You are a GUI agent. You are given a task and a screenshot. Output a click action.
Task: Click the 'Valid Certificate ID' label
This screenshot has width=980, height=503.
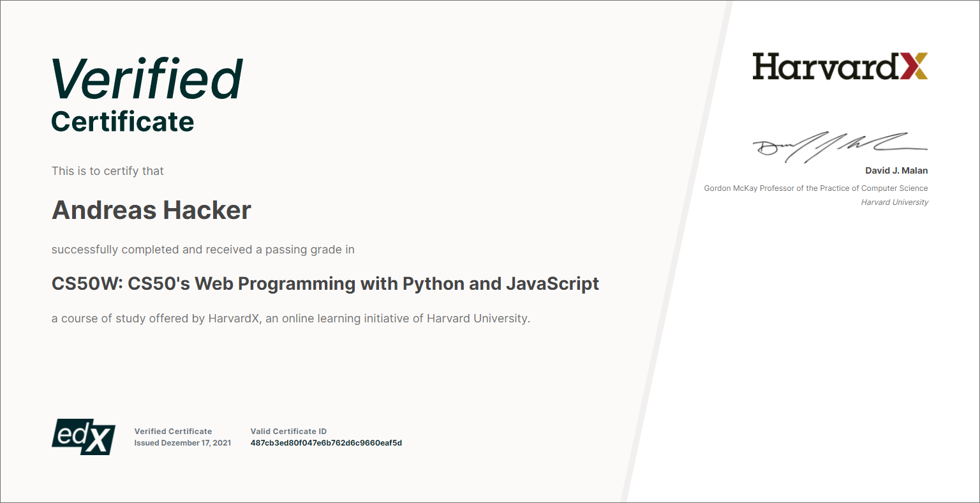tap(288, 432)
